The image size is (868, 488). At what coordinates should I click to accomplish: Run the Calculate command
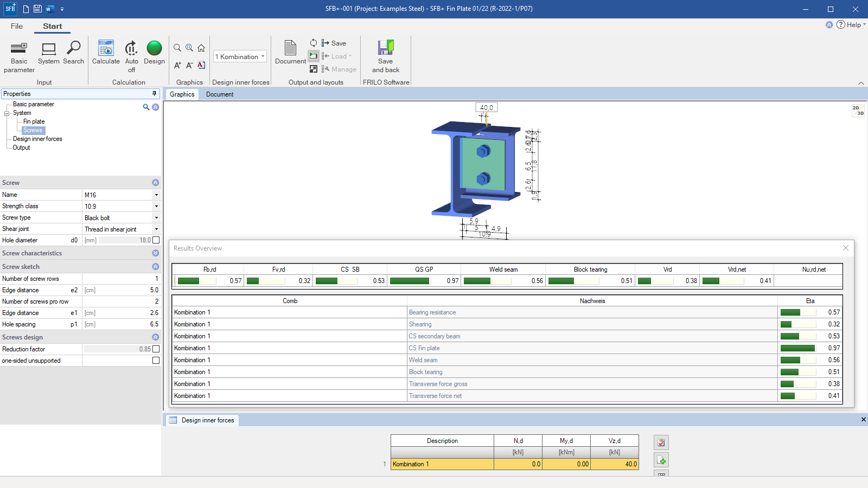(x=106, y=53)
